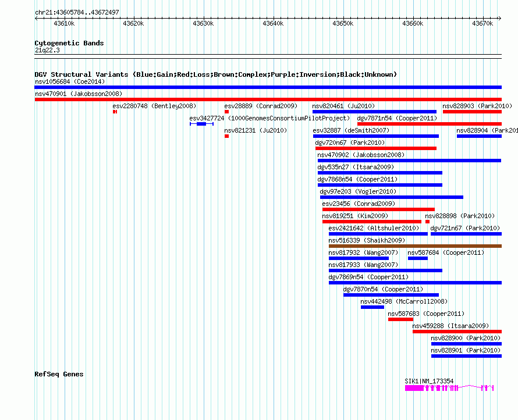Click the nsv817932 (Wang2007) label
Viewport: 518px width, 420px height.
tap(363, 252)
